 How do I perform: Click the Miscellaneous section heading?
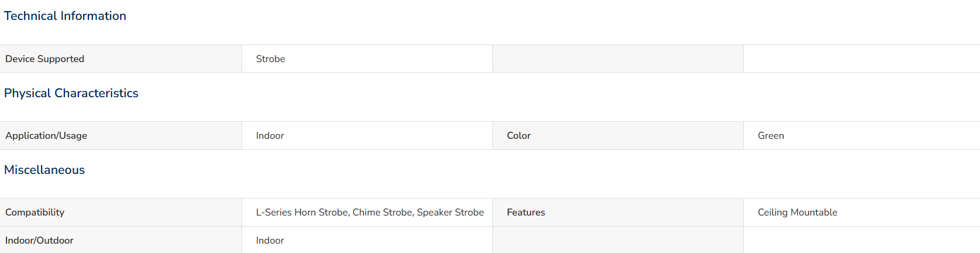tap(44, 170)
